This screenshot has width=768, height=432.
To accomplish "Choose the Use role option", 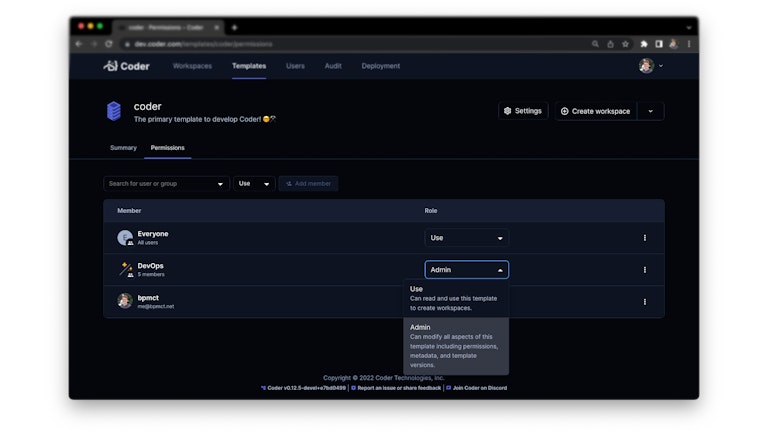I will point(456,298).
